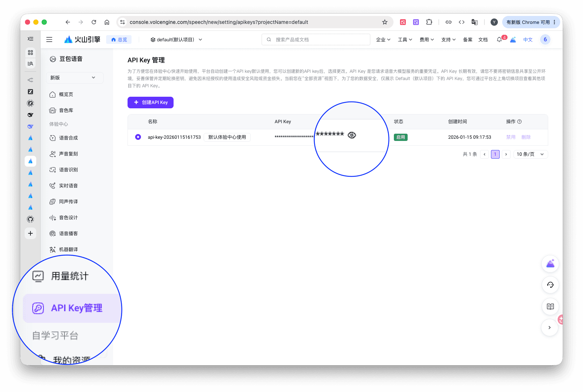Click the 有新版 Chrome 可用 update button
The image size is (583, 392).
pyautogui.click(x=528, y=22)
